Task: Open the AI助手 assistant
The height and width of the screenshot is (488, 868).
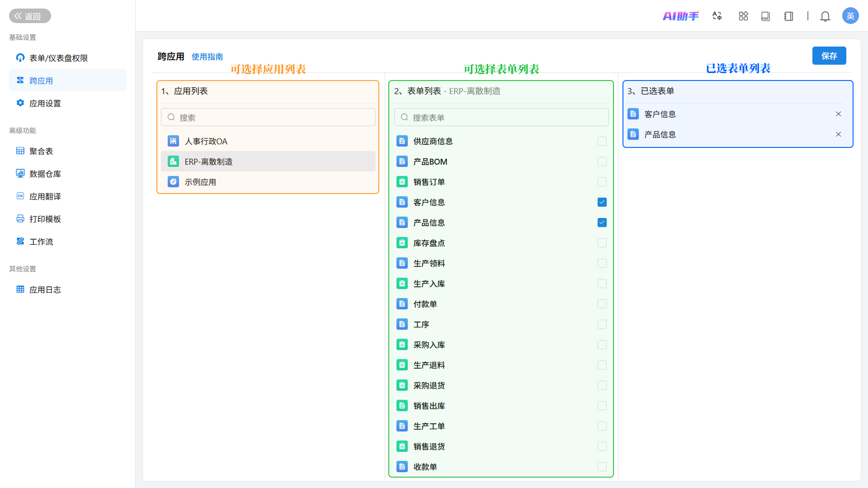Action: point(681,16)
